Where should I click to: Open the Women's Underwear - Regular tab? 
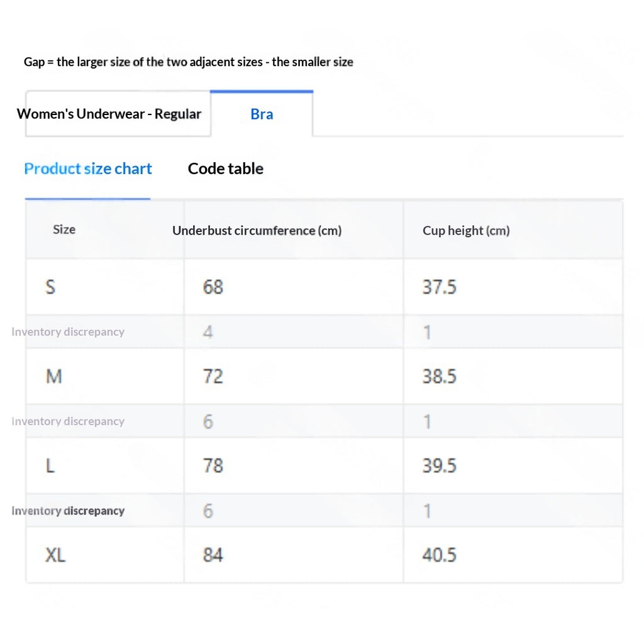click(109, 114)
